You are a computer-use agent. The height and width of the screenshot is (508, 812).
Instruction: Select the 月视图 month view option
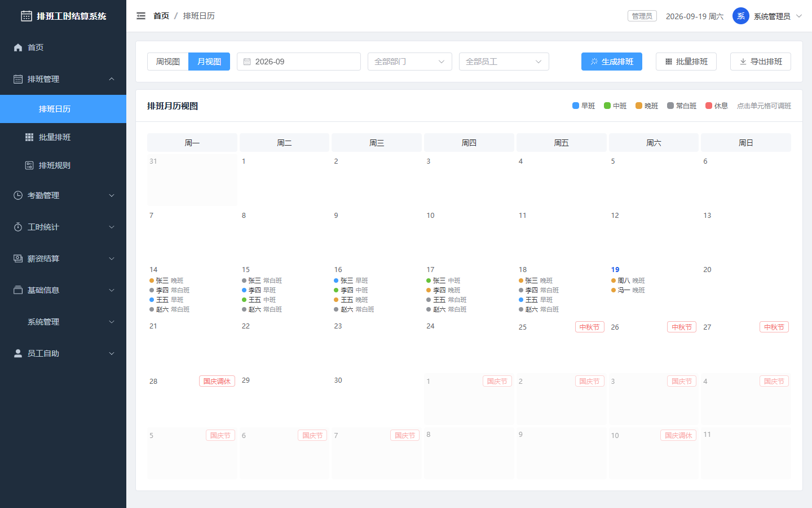pyautogui.click(x=209, y=62)
